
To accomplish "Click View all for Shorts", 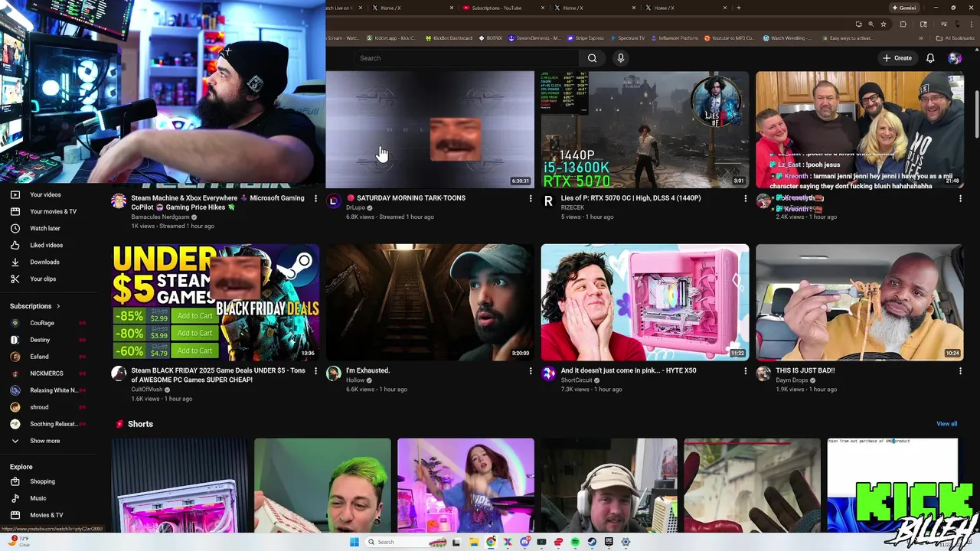I will pos(946,424).
